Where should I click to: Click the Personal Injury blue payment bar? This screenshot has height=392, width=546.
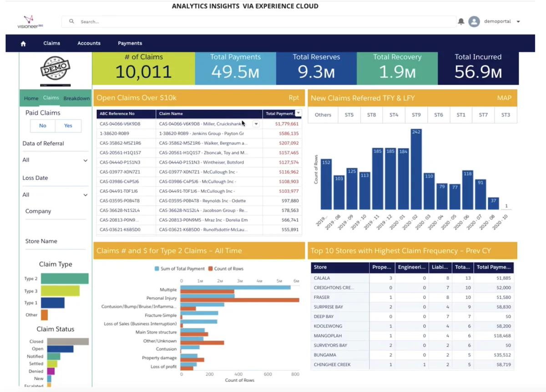coord(207,296)
